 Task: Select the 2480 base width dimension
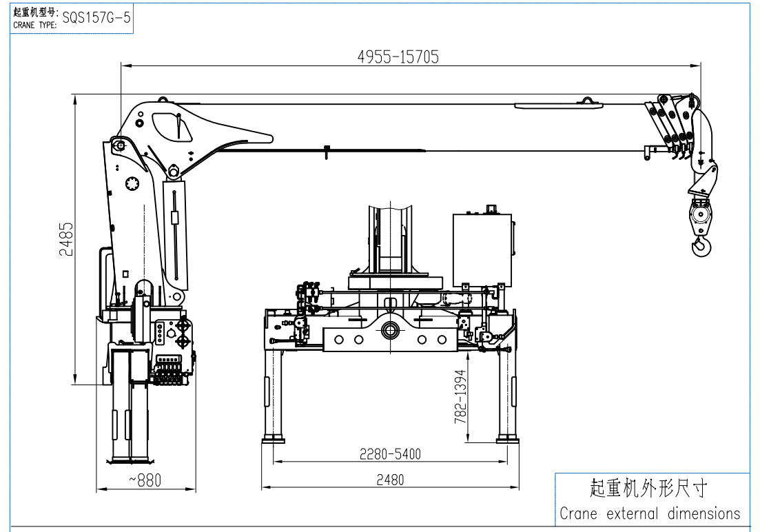tap(390, 480)
